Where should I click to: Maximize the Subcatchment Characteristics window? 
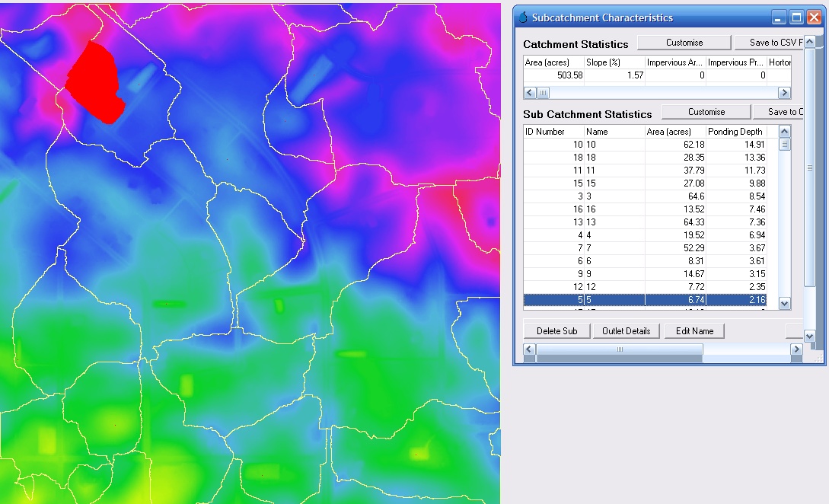click(x=796, y=18)
